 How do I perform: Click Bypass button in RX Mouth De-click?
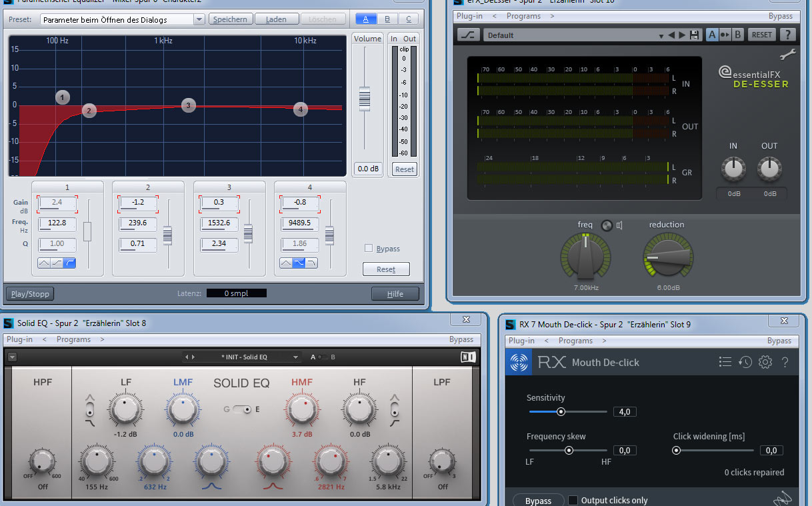tap(538, 501)
